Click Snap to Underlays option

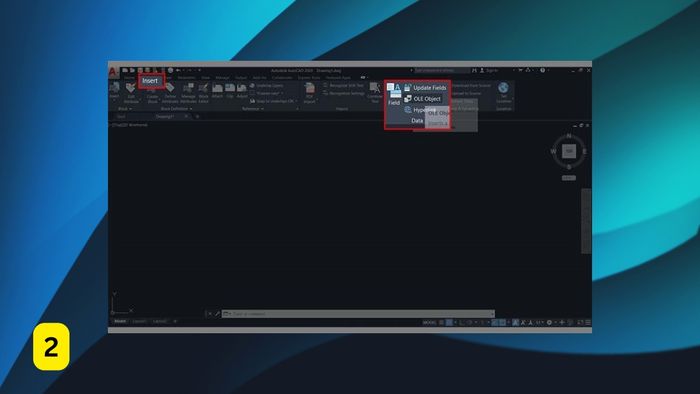coord(272,101)
